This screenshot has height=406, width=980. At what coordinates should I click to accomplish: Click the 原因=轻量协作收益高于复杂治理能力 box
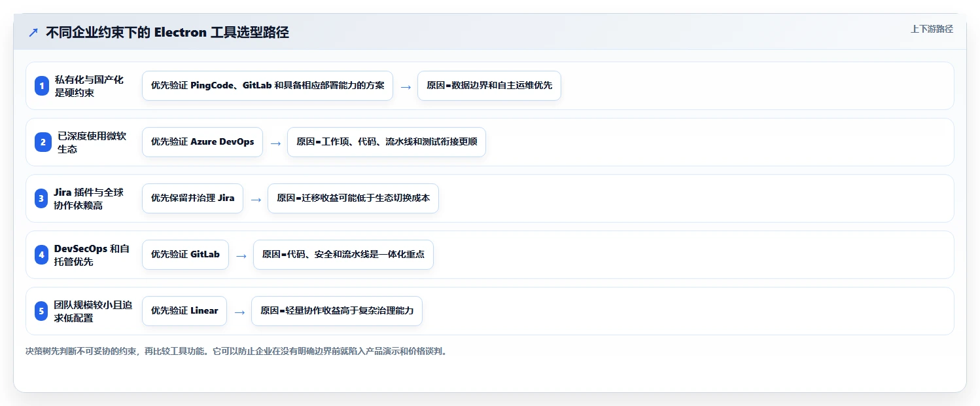click(x=337, y=311)
